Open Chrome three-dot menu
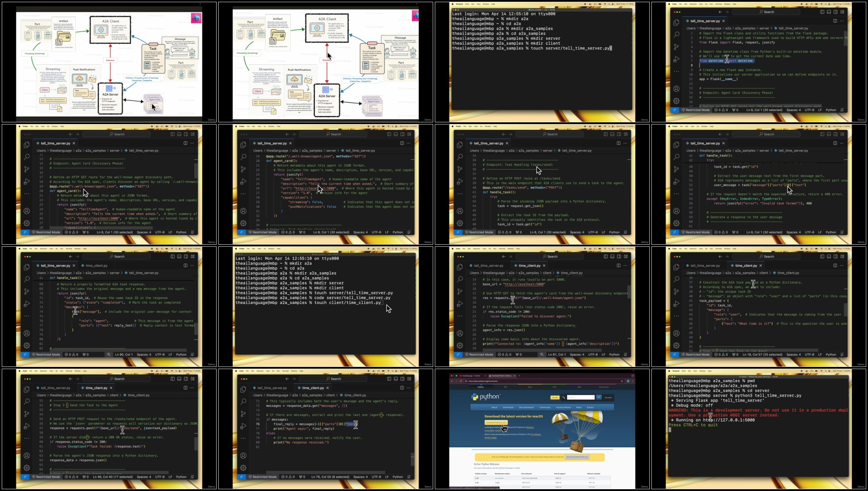The width and height of the screenshot is (868, 491). point(632,381)
